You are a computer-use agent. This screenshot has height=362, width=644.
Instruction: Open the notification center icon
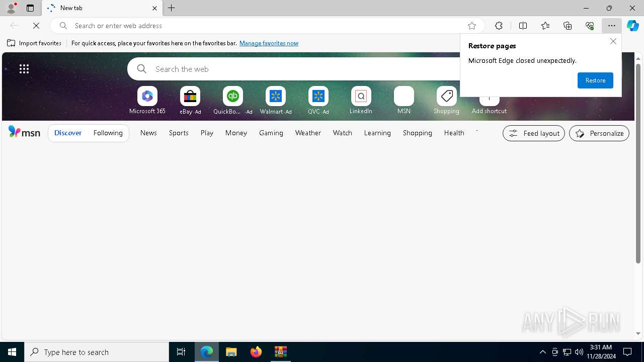[627, 352]
